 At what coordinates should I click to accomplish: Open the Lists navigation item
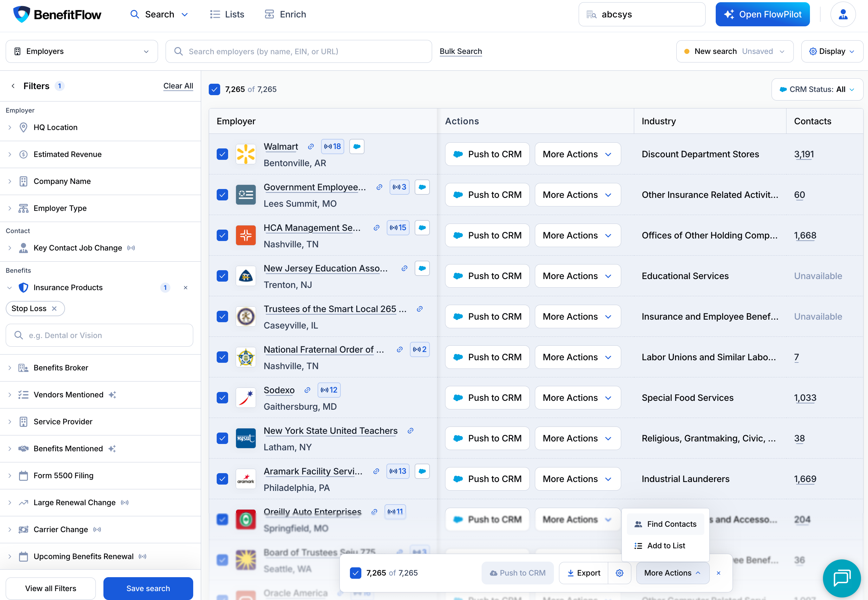coord(227,14)
